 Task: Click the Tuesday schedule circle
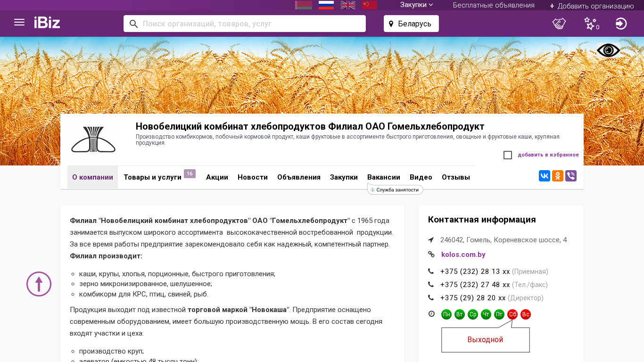point(460,314)
